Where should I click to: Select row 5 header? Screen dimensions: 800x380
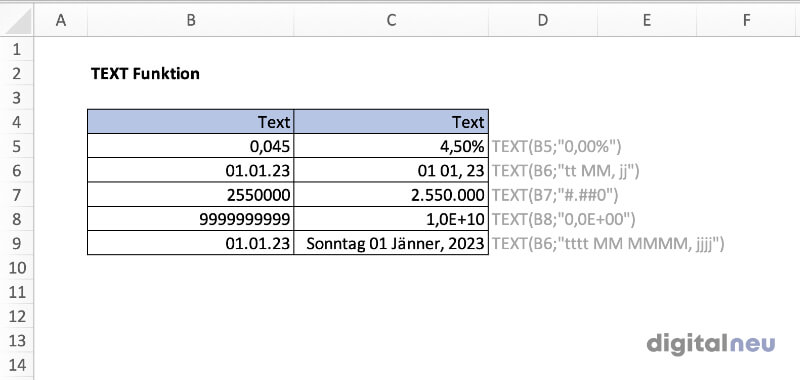pos(17,146)
